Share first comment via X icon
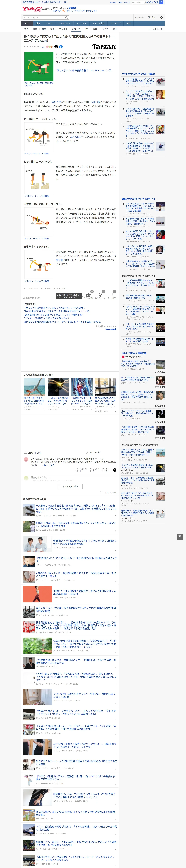The width and height of the screenshot is (186, 868). click(x=114, y=470)
